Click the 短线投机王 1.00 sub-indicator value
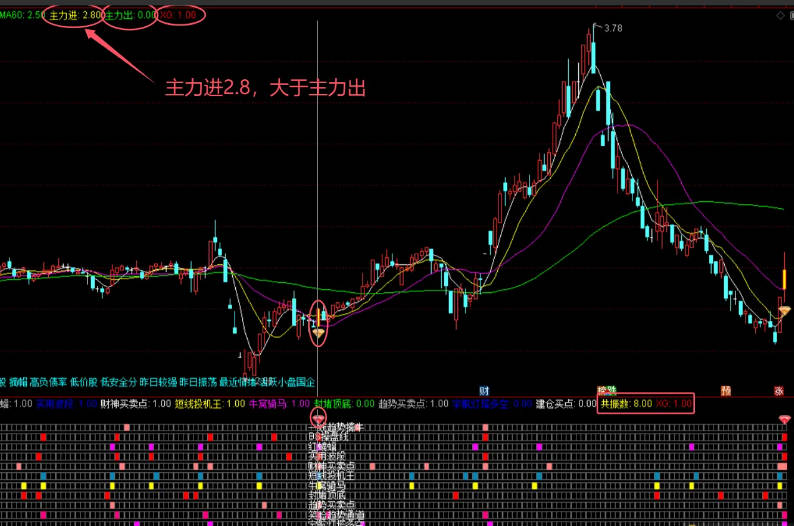The height and width of the screenshot is (526, 794). point(210,403)
